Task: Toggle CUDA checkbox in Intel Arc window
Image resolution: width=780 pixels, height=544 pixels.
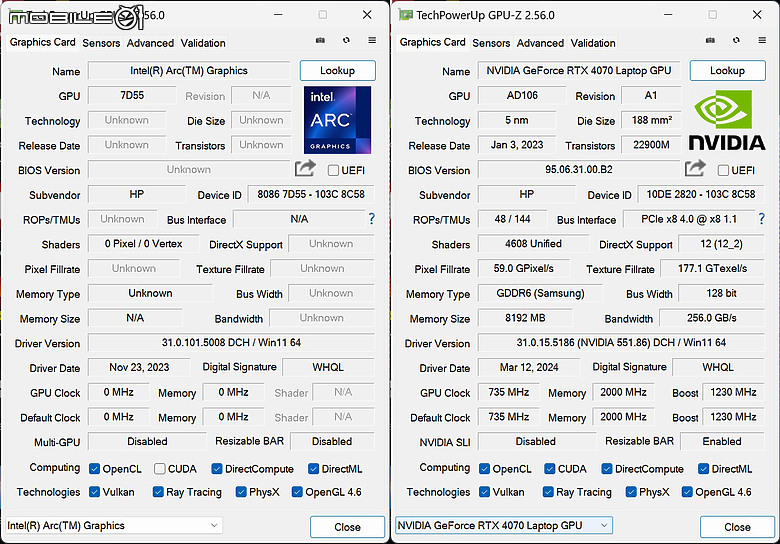Action: click(x=159, y=469)
